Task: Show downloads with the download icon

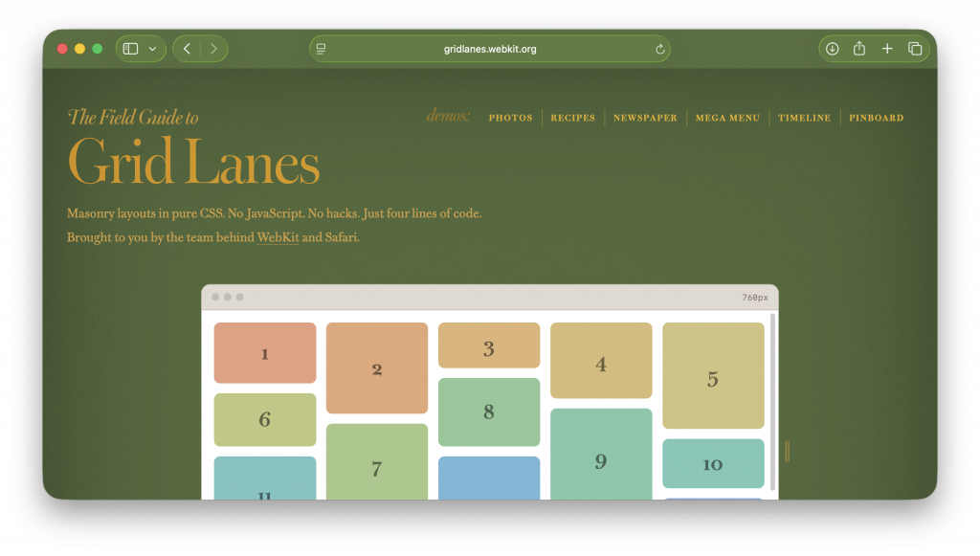Action: tap(832, 49)
